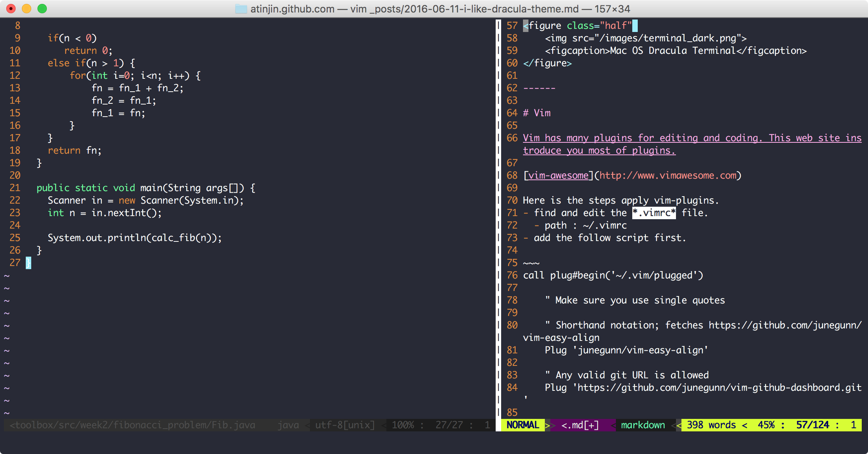This screenshot has width=868, height=454.
Task: Click 'path : ~/.vimrc' on line 72
Action: click(x=586, y=225)
